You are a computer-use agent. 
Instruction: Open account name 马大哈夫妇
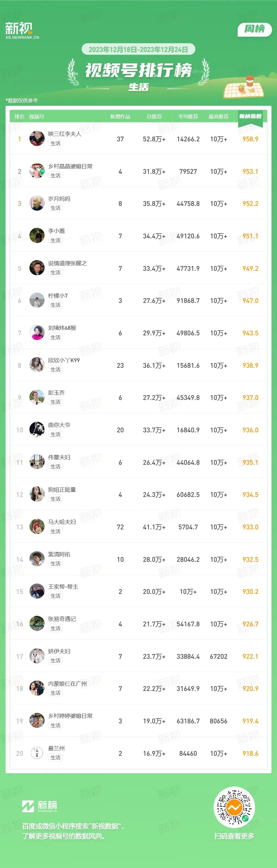(62, 522)
